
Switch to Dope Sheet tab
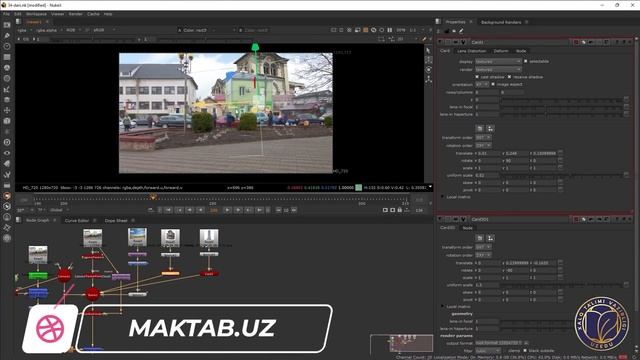click(116, 220)
